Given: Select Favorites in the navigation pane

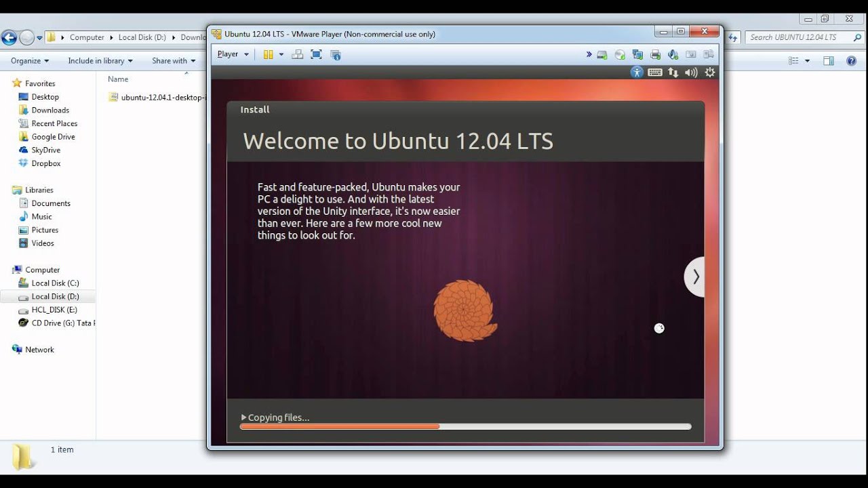Looking at the screenshot, I should tap(40, 83).
